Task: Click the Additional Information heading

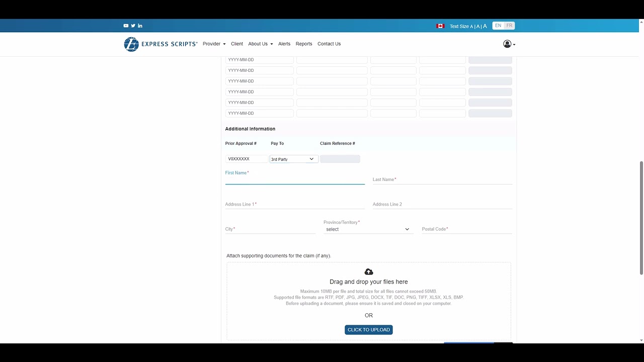Action: (250, 129)
